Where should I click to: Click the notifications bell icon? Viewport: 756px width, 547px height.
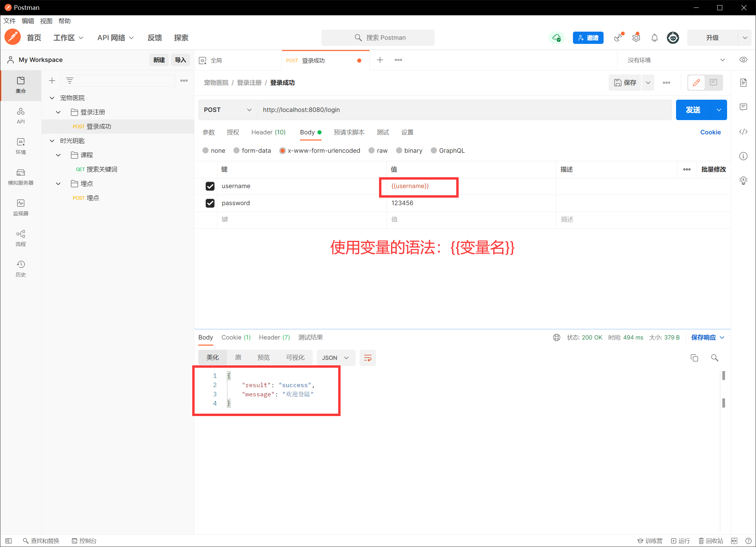tap(654, 38)
